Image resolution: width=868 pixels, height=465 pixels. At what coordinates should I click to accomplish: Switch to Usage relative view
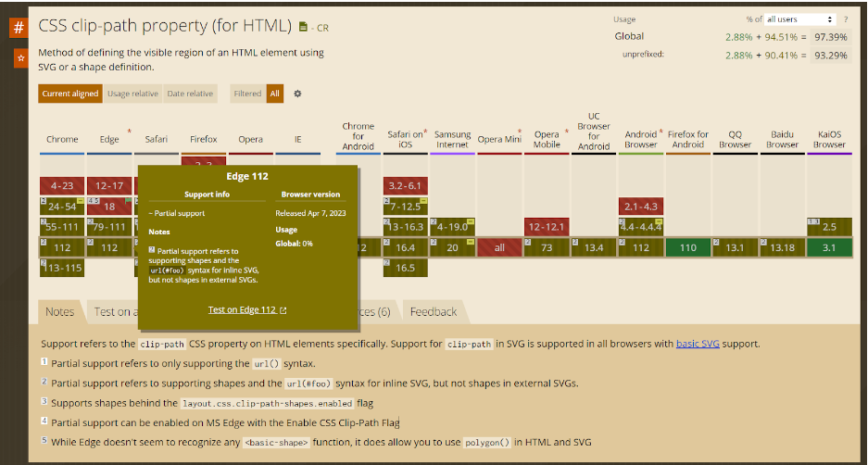pyautogui.click(x=132, y=94)
